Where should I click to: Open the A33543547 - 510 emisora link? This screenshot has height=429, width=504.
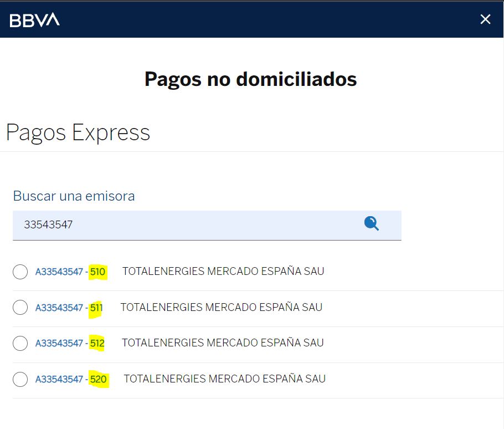pos(70,272)
